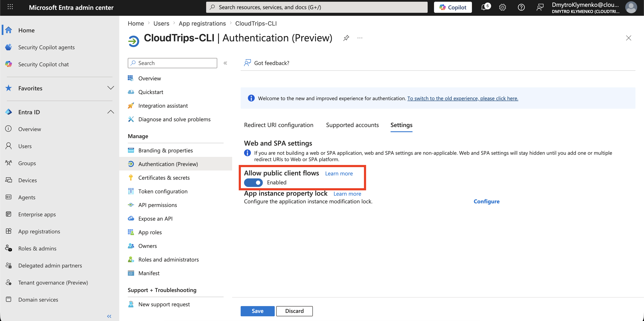Switch to Supported accounts tab
This screenshot has height=321, width=644.
point(352,125)
